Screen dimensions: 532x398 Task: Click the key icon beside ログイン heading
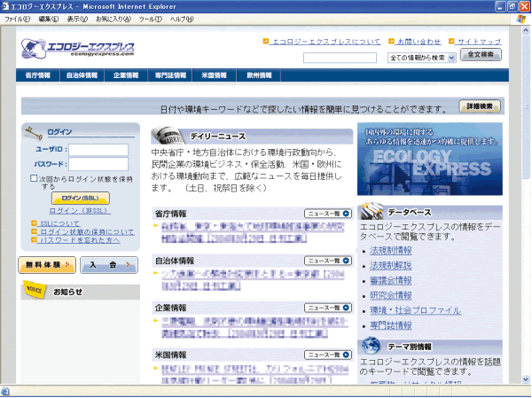pyautogui.click(x=34, y=132)
